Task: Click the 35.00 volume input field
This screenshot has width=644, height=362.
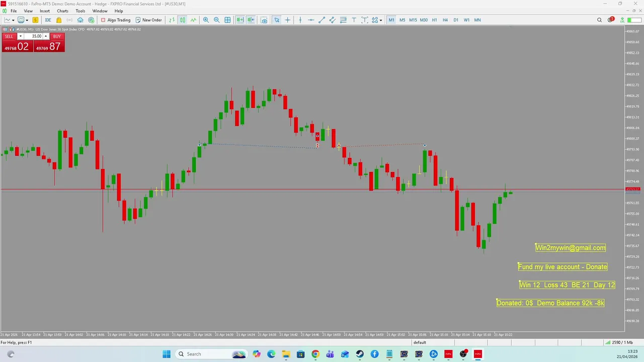Action: tap(33, 36)
